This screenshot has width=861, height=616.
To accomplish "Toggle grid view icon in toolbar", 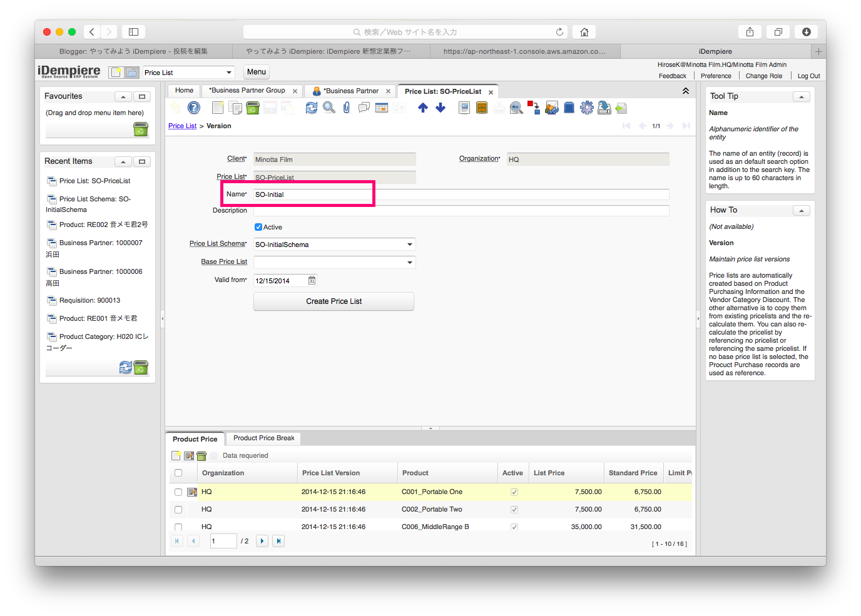I will click(x=382, y=108).
